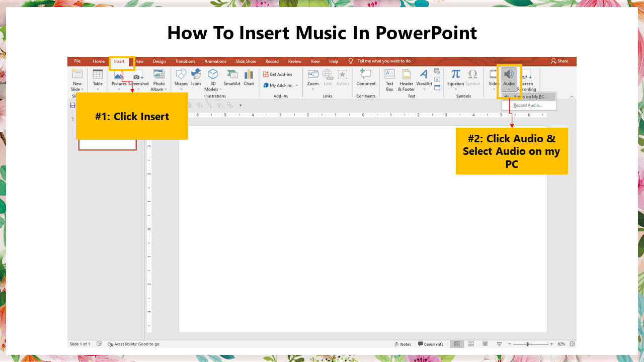Image resolution: width=644 pixels, height=362 pixels.
Task: Open the Slide Show tab
Action: pyautogui.click(x=246, y=61)
